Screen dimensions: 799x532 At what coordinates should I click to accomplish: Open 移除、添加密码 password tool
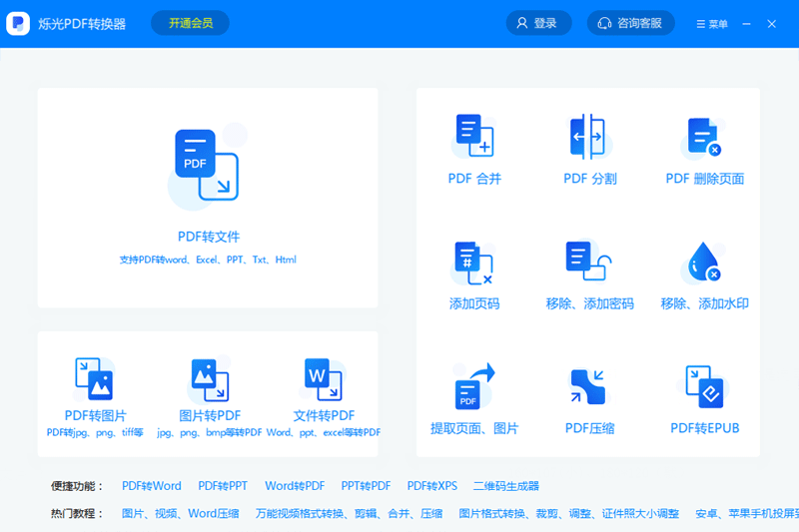(589, 262)
